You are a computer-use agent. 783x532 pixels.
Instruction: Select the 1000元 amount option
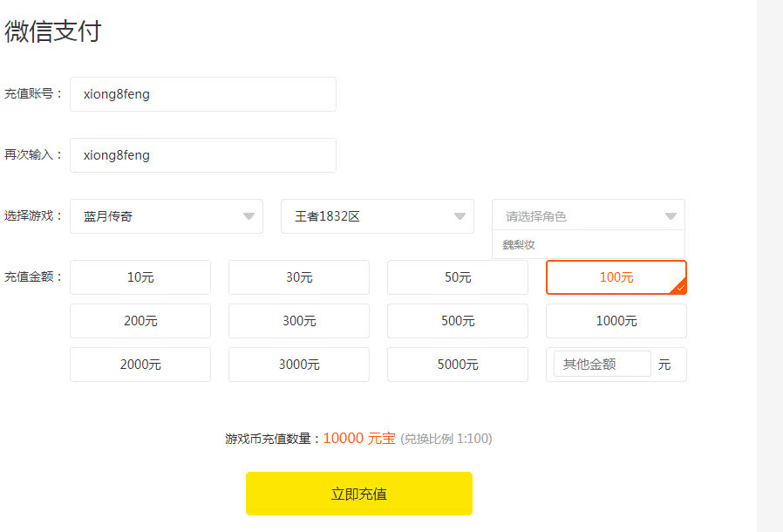click(x=616, y=321)
